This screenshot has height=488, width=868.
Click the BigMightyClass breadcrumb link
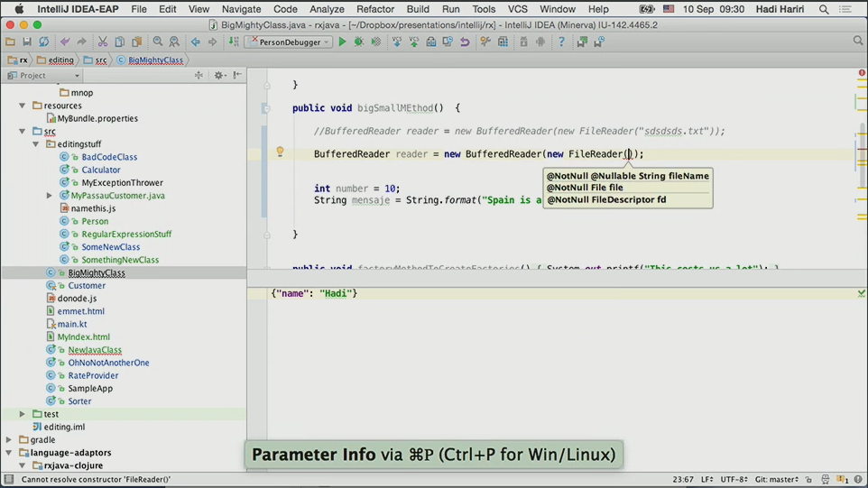tap(154, 60)
